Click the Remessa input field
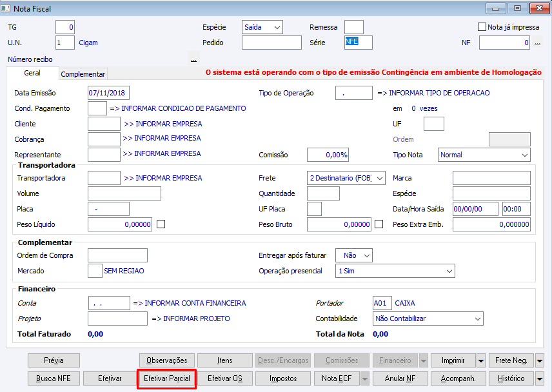Screen dimensions: 552x392 (353, 27)
